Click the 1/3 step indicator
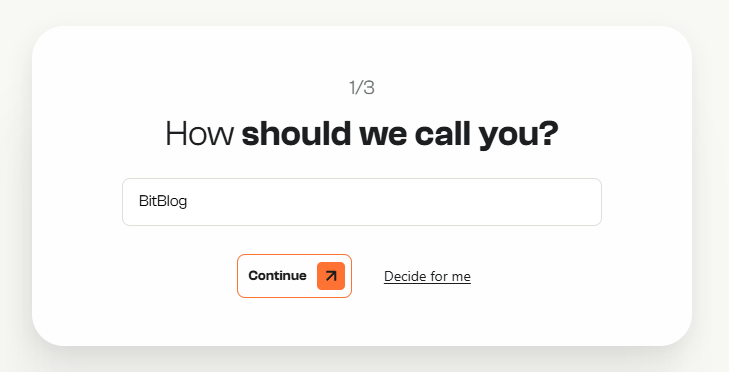This screenshot has width=729, height=372. pyautogui.click(x=362, y=87)
